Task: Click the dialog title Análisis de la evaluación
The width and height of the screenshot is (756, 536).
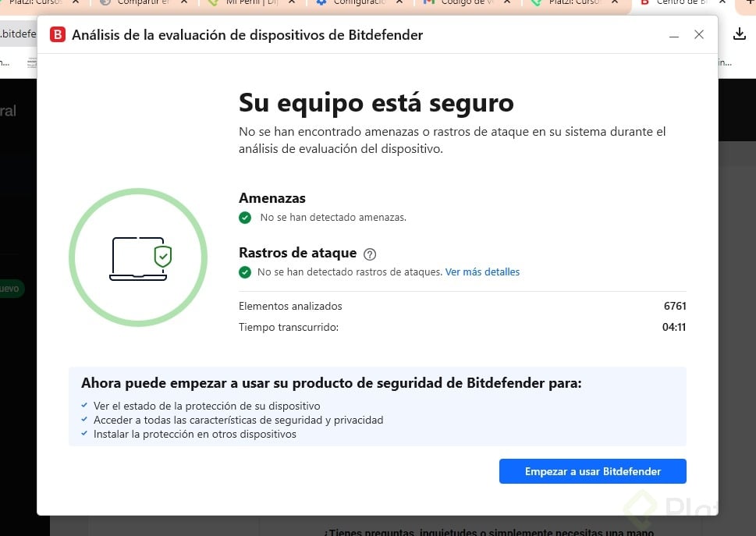Action: (x=247, y=34)
